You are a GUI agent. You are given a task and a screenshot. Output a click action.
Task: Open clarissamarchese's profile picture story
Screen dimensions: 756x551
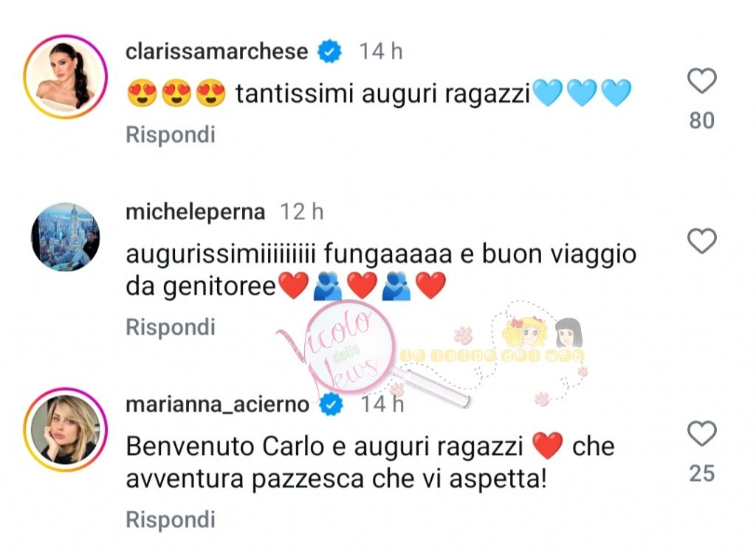(65, 77)
